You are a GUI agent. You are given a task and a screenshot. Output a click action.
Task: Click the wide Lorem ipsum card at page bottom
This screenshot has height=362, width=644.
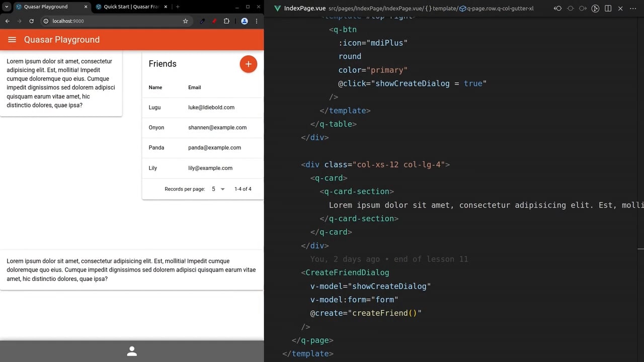132,270
